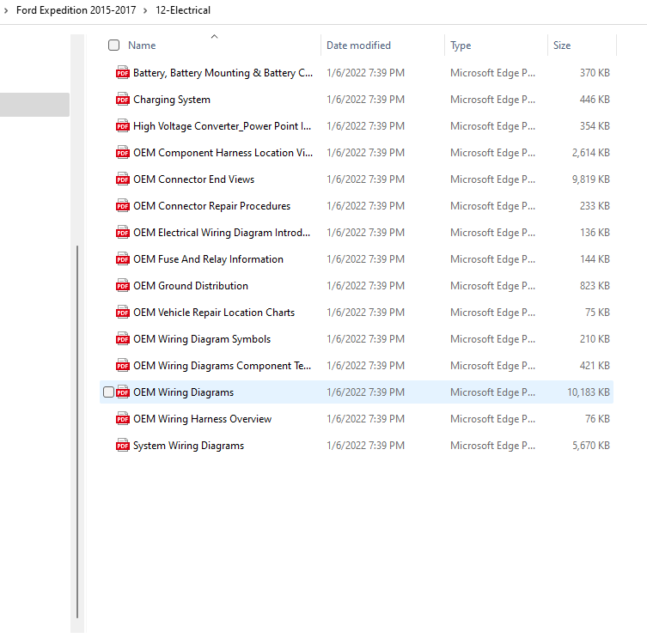Click the sort arrow above the Name column
647x644 pixels.
tap(214, 36)
